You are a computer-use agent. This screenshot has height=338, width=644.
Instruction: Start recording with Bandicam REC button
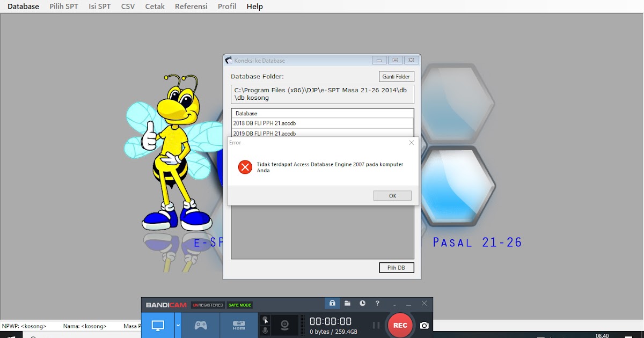(400, 325)
